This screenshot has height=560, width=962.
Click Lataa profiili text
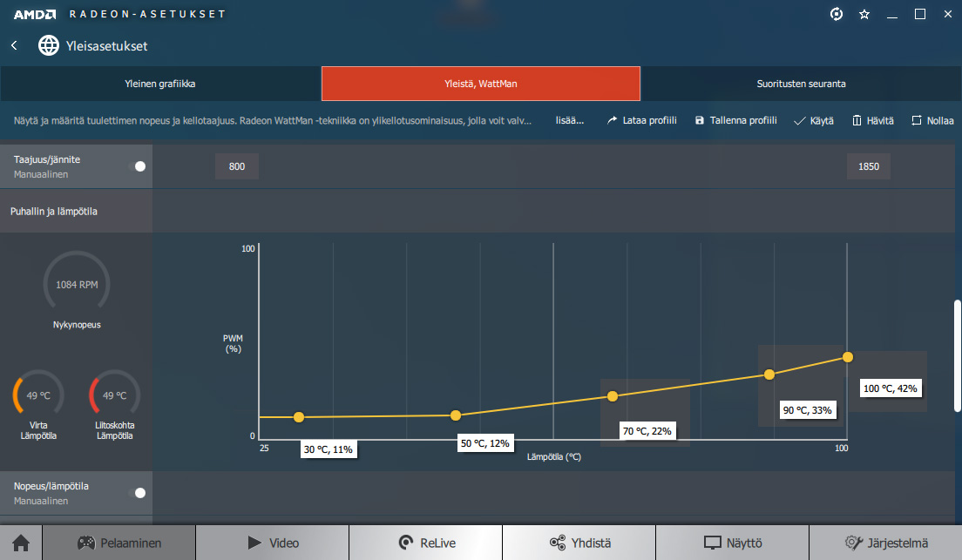[x=650, y=120]
